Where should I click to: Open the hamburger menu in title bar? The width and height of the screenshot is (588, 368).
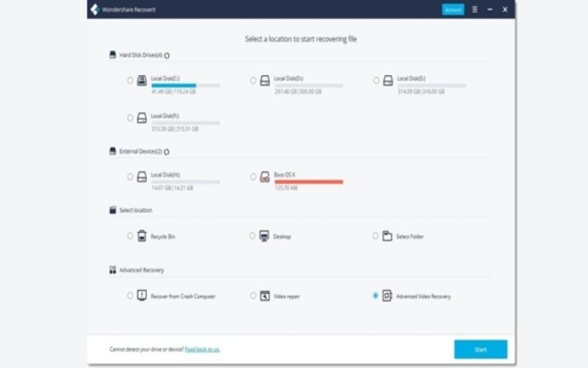coord(475,10)
